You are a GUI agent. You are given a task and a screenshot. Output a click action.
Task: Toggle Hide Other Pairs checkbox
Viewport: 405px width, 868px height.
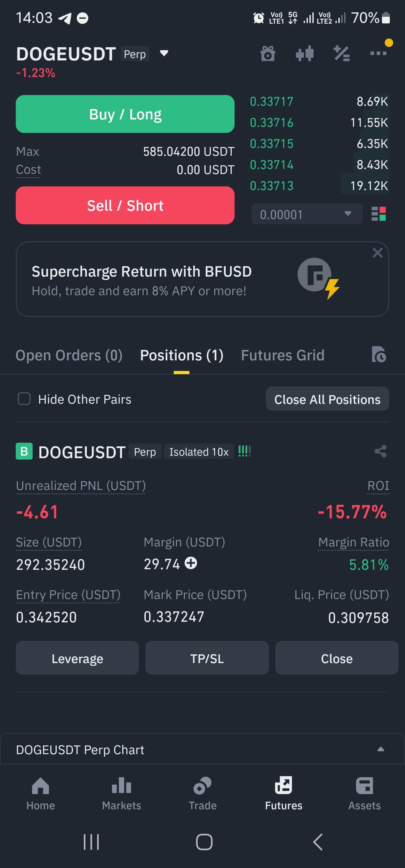tap(24, 399)
